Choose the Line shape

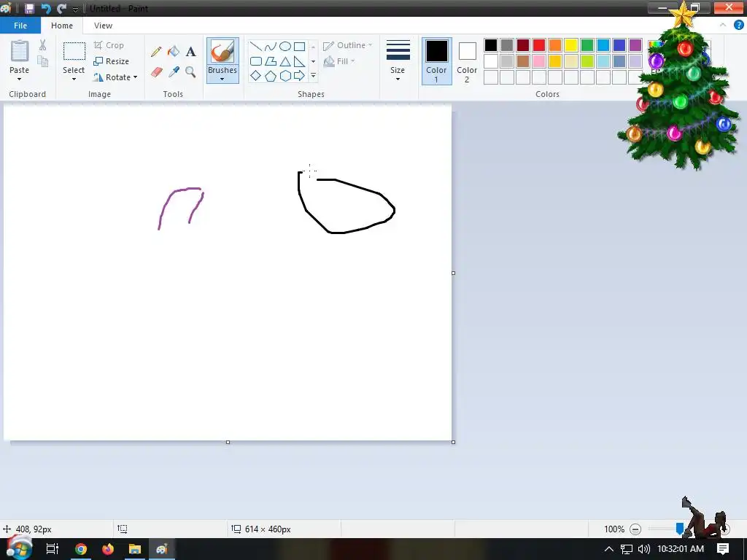point(256,47)
